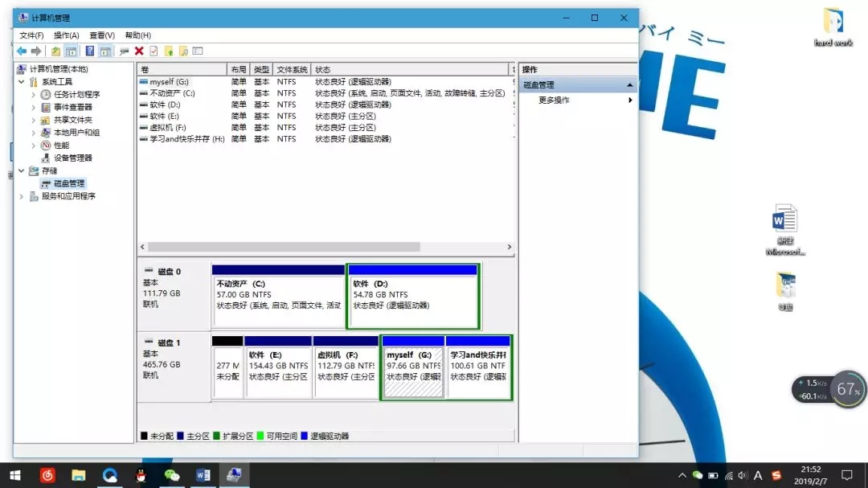Open the 帮助(H) menu

pos(138,35)
